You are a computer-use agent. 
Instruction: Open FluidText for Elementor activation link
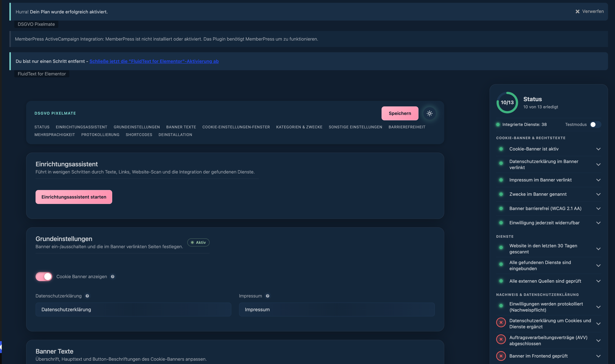pos(154,61)
